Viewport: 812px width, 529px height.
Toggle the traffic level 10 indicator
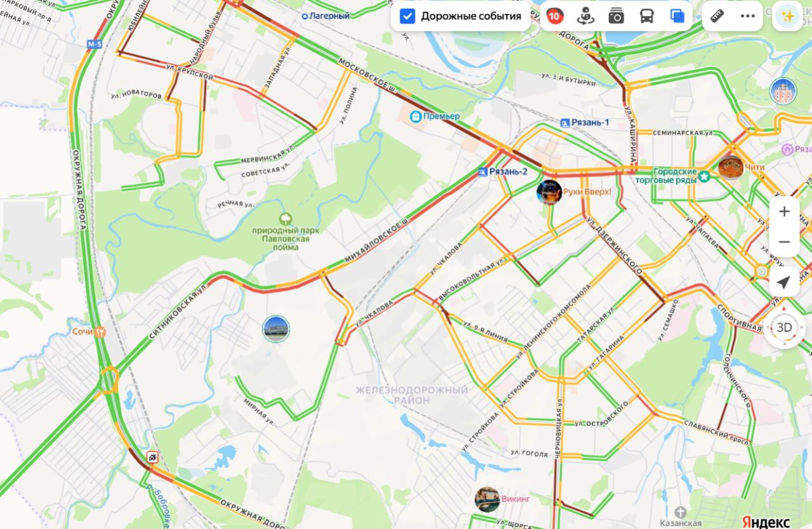coord(554,16)
